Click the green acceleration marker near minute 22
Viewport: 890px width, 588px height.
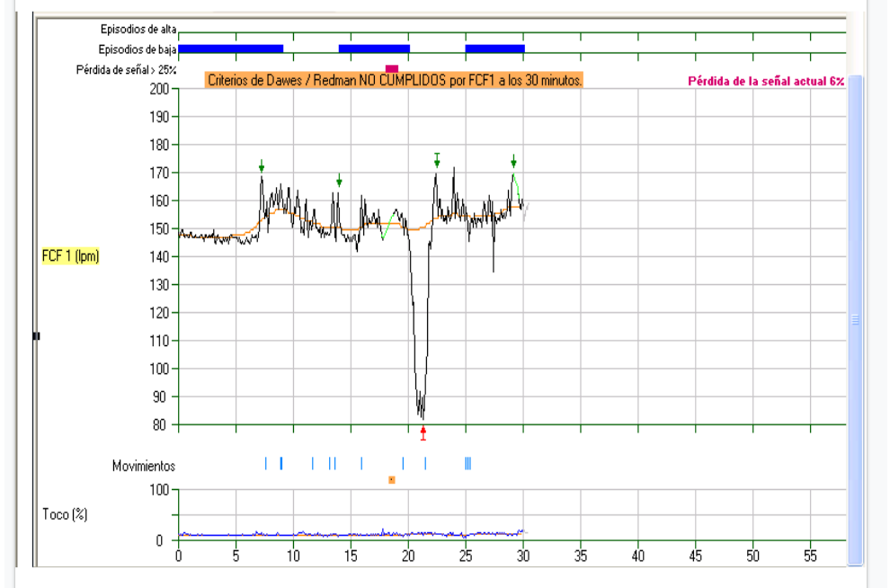click(437, 160)
